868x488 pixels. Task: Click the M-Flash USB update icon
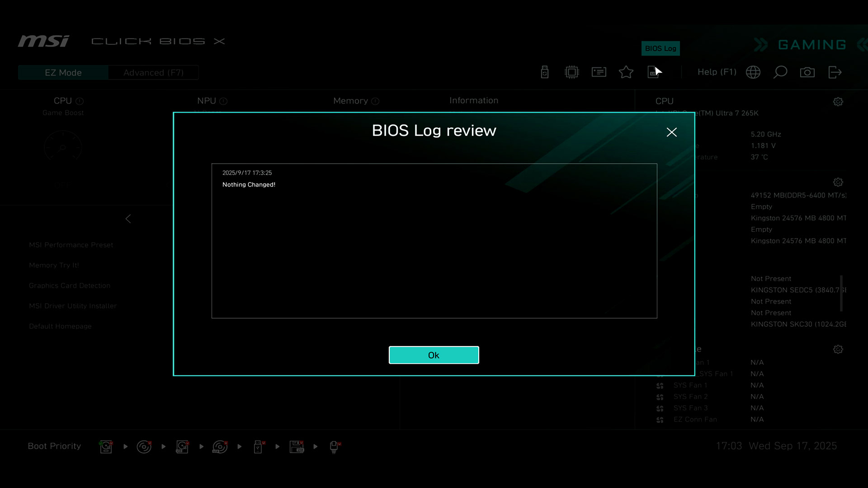click(x=545, y=72)
